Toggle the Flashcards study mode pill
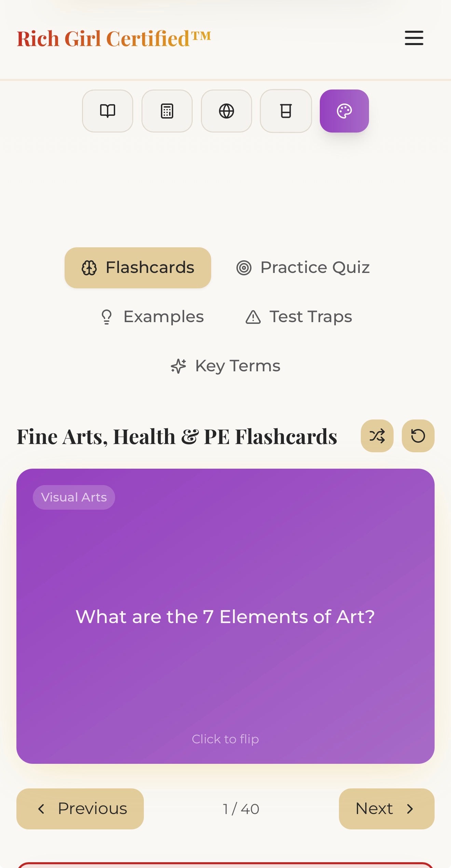451x868 pixels. (138, 267)
